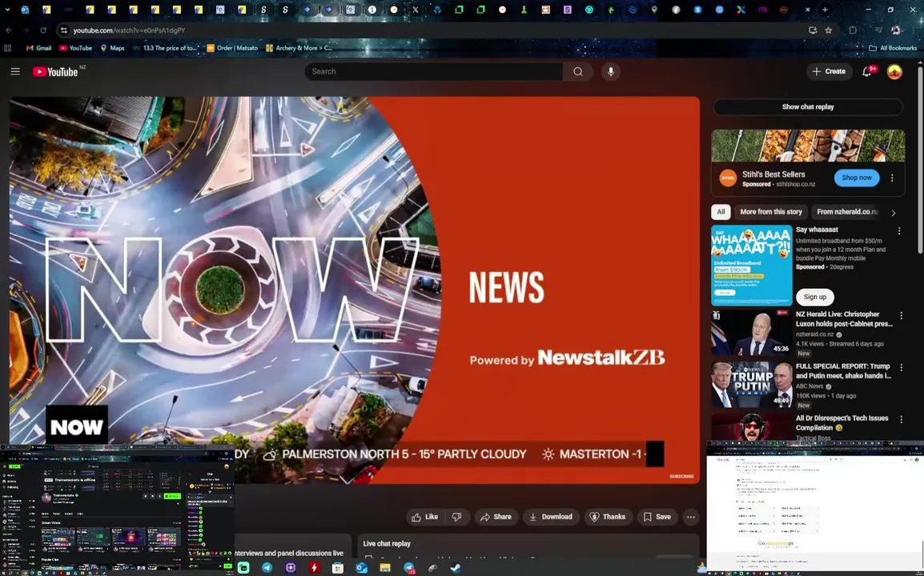Viewport: 924px width, 576px height.
Task: Go to the YouTube home logo
Action: click(55, 72)
